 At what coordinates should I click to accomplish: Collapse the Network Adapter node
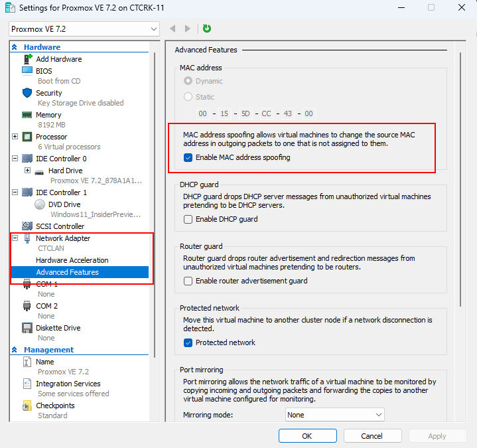pos(15,238)
